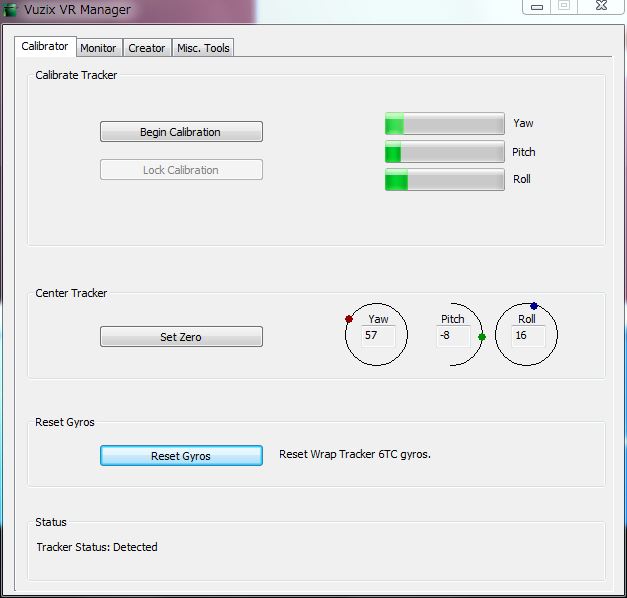Click the red dot on Yaw dial
The height and width of the screenshot is (598, 627).
pos(349,319)
